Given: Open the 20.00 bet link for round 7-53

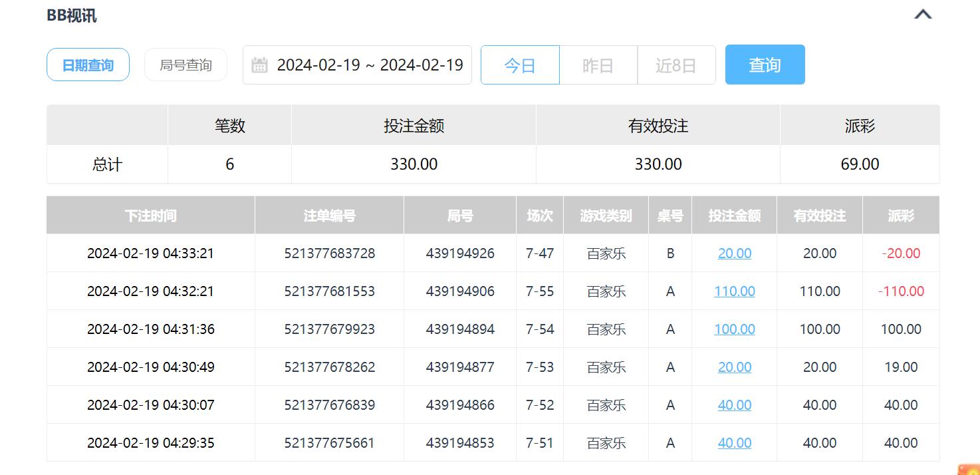Looking at the screenshot, I should pyautogui.click(x=734, y=367).
